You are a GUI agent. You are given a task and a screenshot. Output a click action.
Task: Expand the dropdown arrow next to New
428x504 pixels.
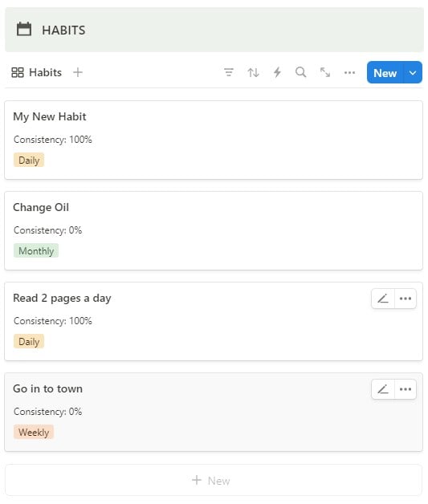[413, 73]
